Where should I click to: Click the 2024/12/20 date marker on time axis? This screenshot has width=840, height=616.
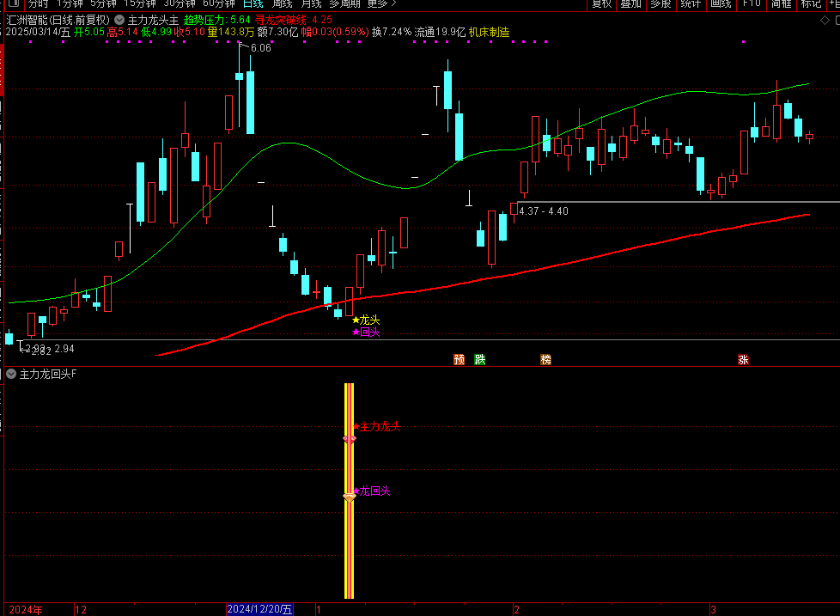259,609
